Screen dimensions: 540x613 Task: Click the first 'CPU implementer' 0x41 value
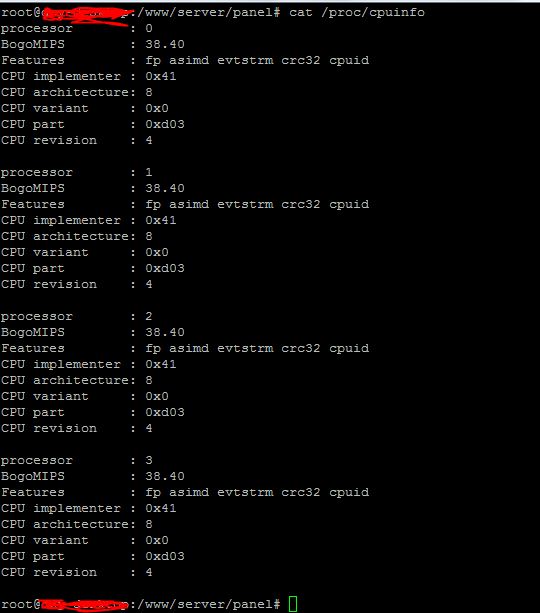coord(161,76)
